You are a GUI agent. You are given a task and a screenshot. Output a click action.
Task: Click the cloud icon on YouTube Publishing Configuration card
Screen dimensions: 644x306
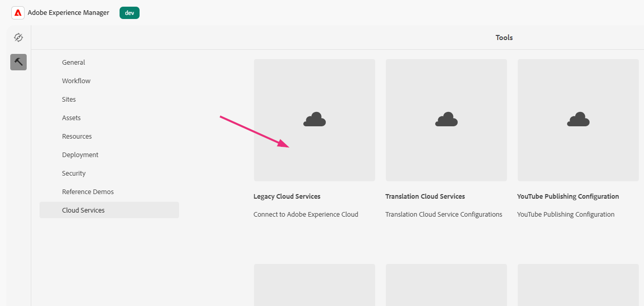point(578,120)
